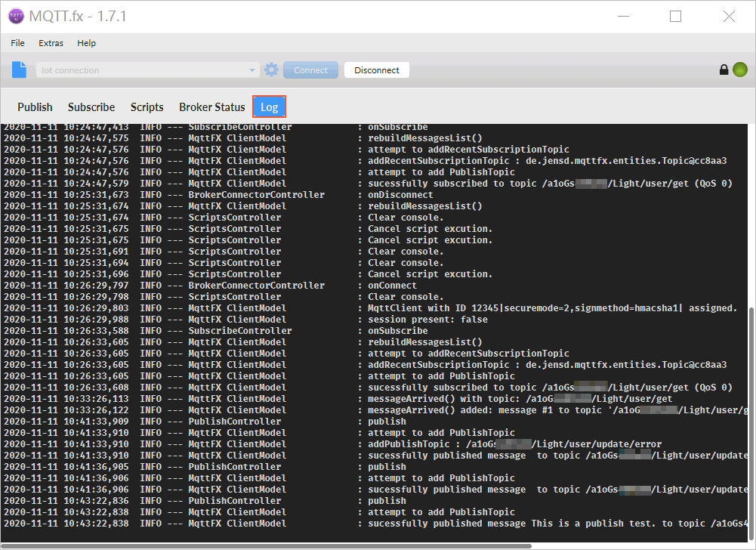Expand the Iot connection profile dropdown
The width and height of the screenshot is (756, 550).
(251, 70)
